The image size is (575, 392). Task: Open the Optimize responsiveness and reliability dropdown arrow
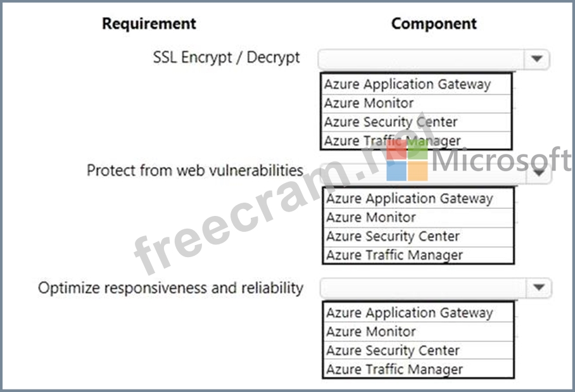coord(539,288)
